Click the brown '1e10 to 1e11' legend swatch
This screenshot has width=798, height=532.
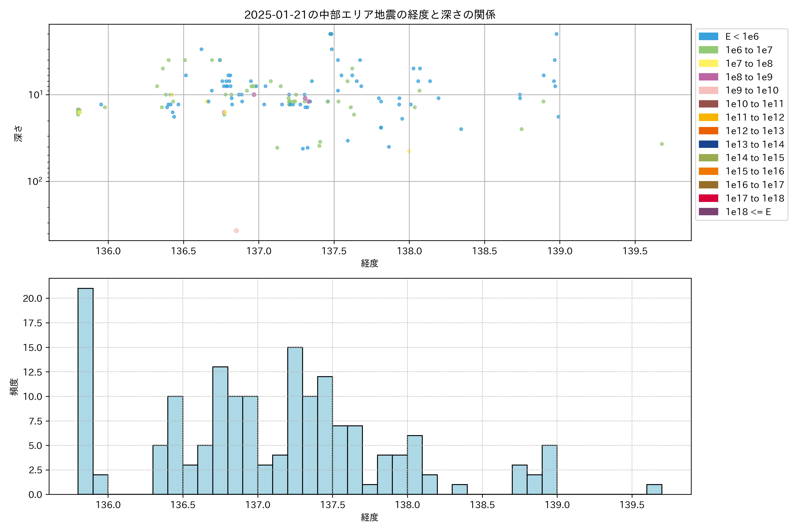[x=708, y=104]
